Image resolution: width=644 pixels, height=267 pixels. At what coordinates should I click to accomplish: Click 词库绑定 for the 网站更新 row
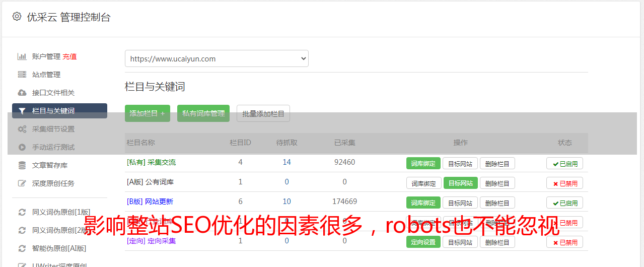[423, 203]
